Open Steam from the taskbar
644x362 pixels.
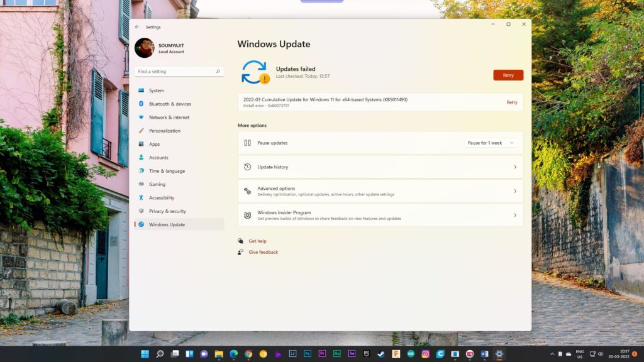[x=381, y=354]
